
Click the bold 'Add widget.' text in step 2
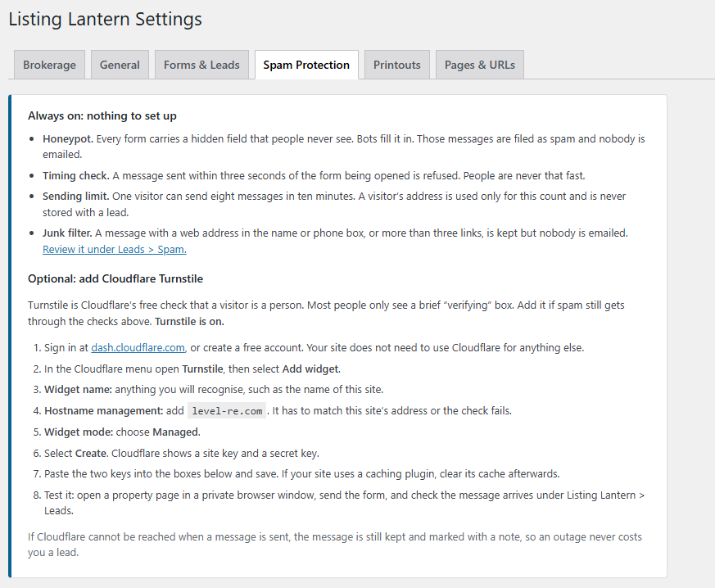tap(311, 369)
